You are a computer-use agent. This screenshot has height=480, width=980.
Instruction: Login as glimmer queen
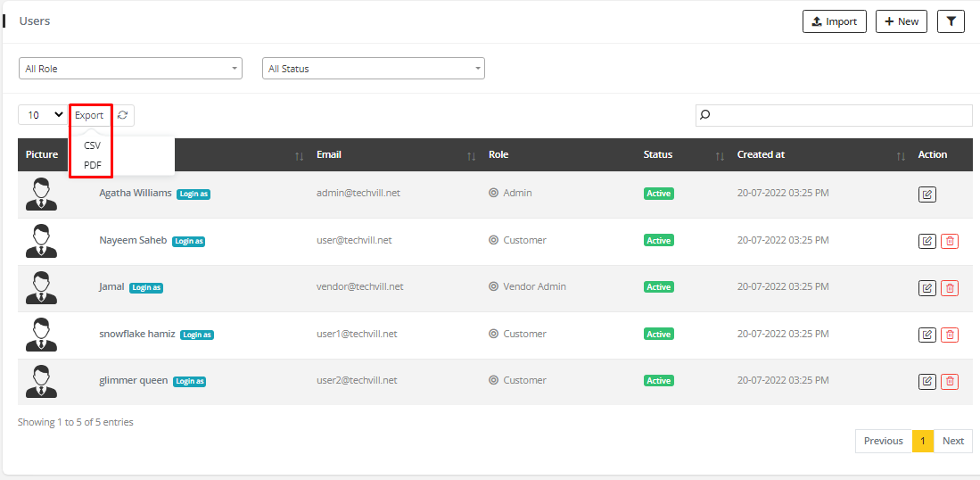click(189, 381)
